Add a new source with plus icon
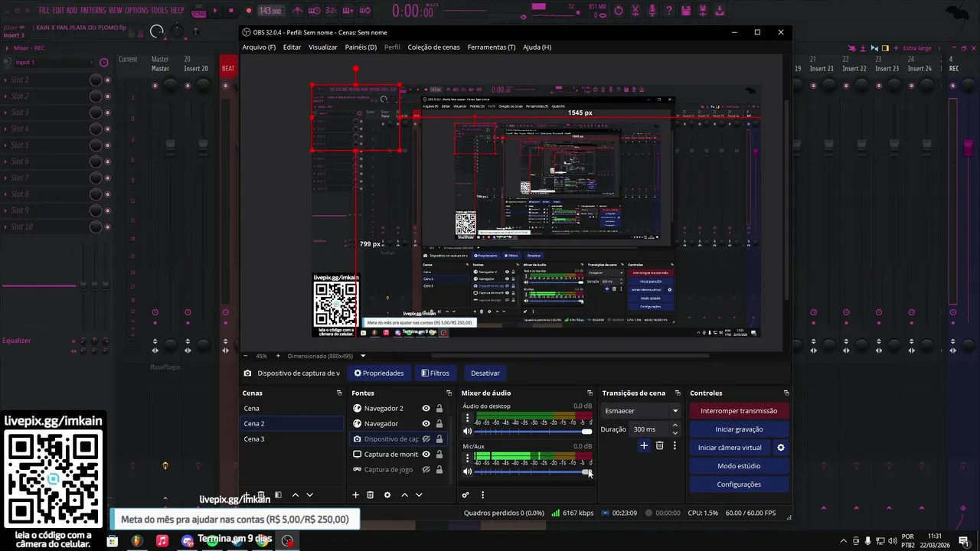Screen dimensions: 980x551 pos(355,495)
